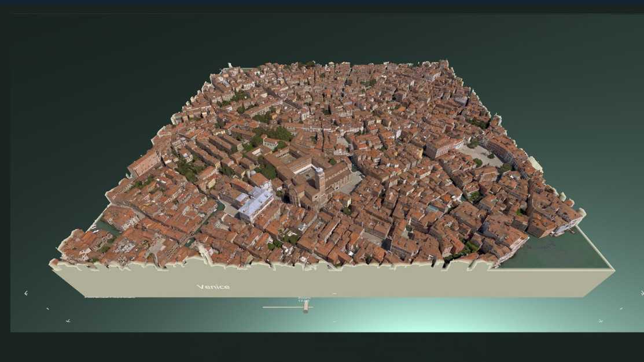Click the Venice label on the model base

pos(213,287)
